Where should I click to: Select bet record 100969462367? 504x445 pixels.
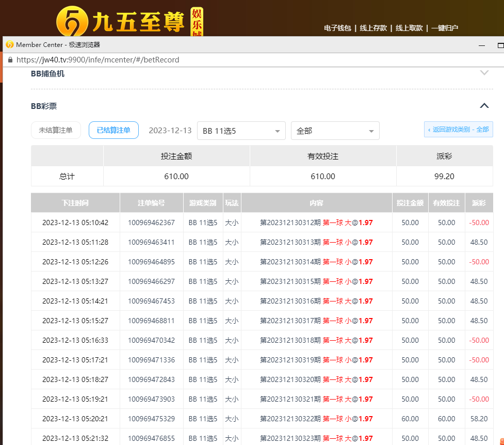click(x=151, y=223)
